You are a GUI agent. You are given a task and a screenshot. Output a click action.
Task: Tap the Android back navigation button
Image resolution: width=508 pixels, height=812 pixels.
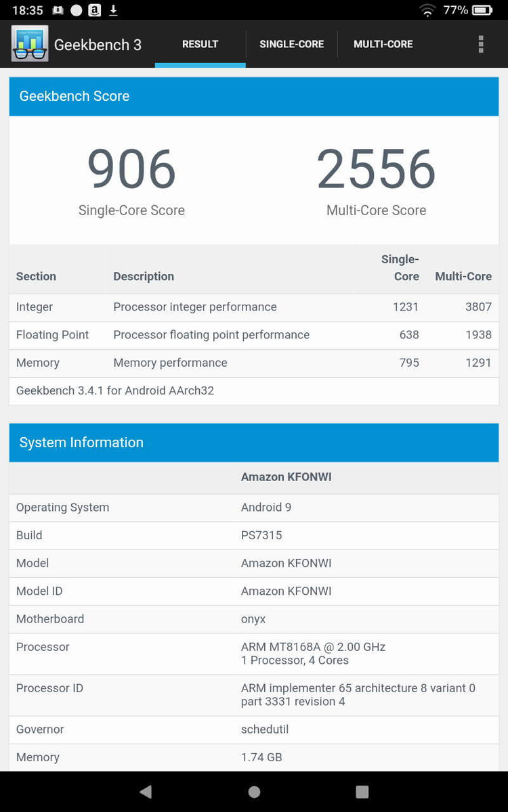pos(146,792)
